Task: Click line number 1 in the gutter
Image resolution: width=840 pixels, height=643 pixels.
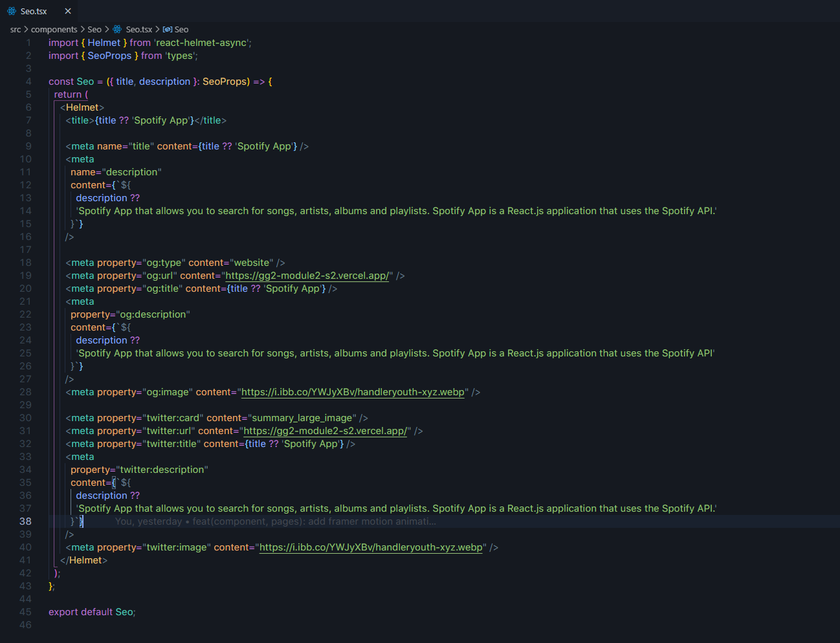Action: 28,42
